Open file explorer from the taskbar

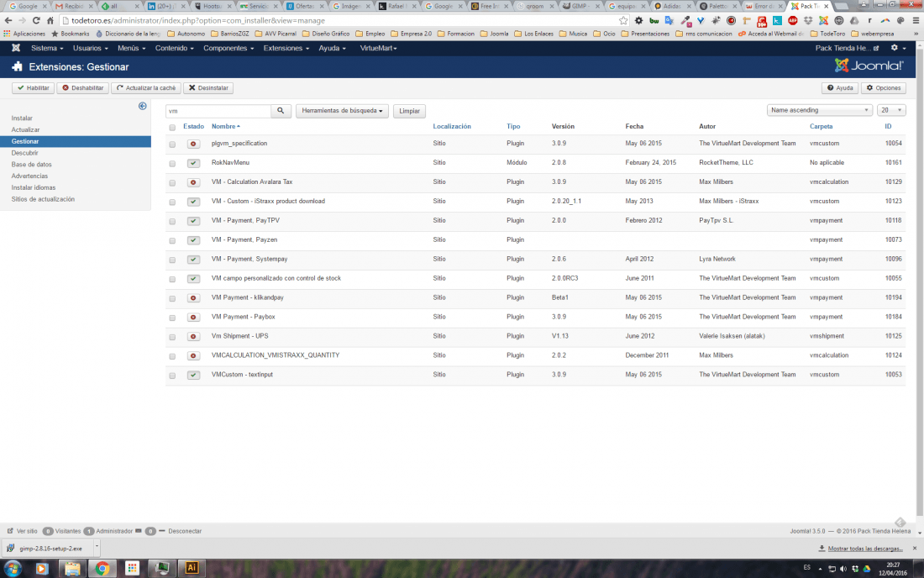coord(72,568)
